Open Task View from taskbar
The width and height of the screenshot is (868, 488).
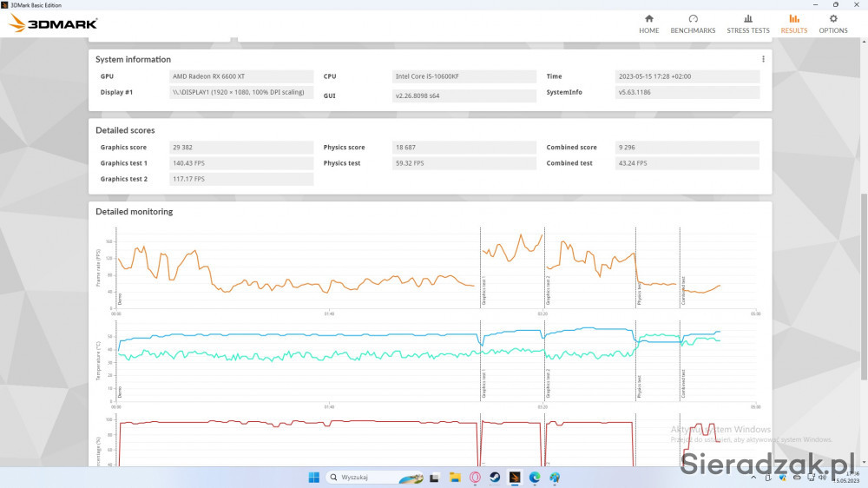tap(435, 478)
